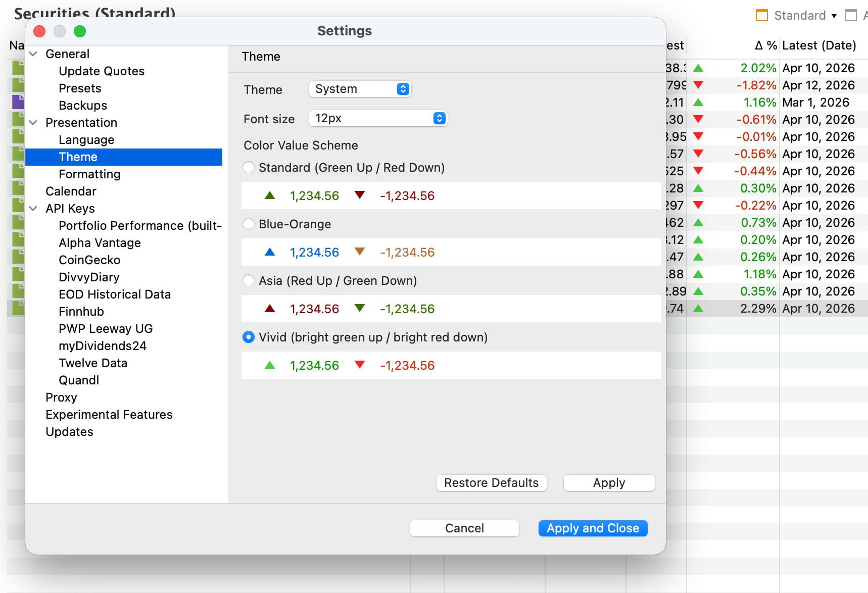Click the -1.82% change cell in Securities table
This screenshot has height=593, width=868.
point(756,85)
